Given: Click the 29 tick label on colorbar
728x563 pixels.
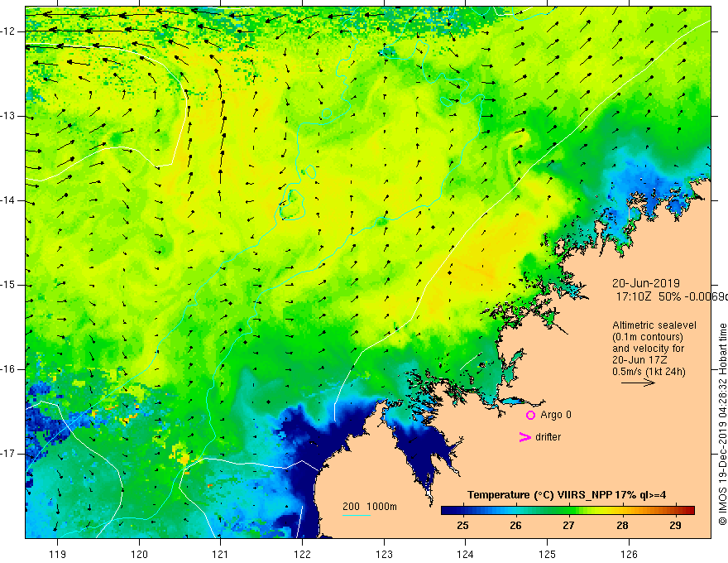Looking at the screenshot, I should point(676,526).
